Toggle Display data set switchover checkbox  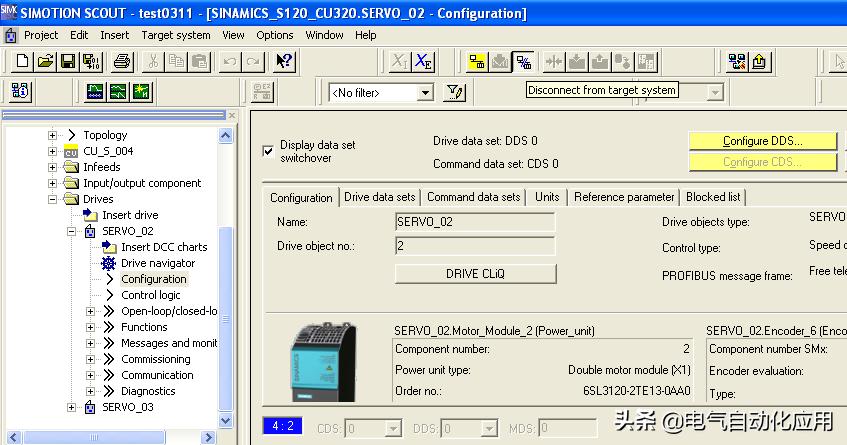tap(268, 151)
